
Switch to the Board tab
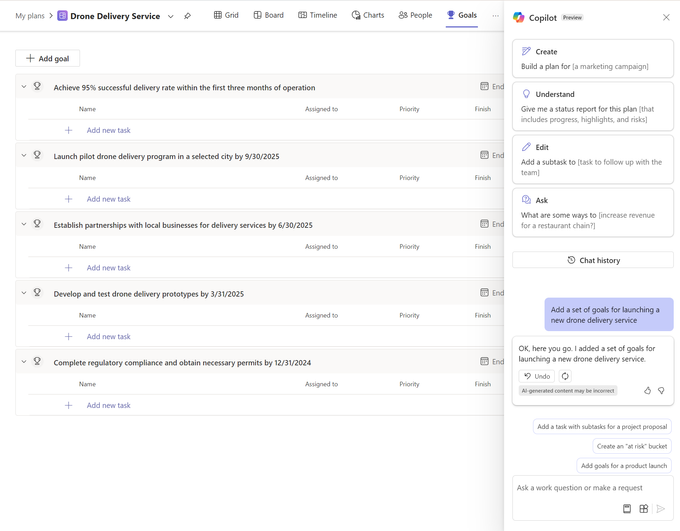[268, 15]
